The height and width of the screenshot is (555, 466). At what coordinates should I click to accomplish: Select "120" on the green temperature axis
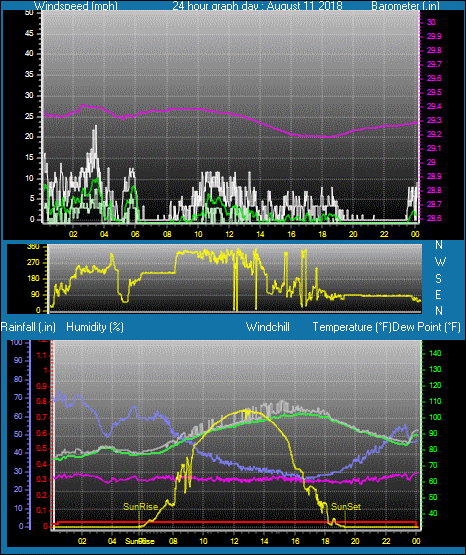(435, 385)
